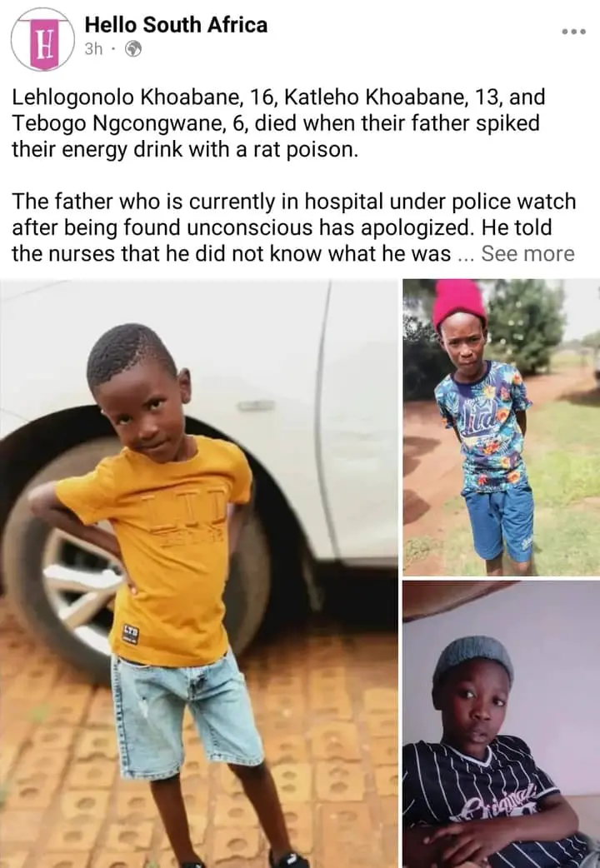The width and height of the screenshot is (600, 868).
Task: Expand post text with See more
Action: click(x=528, y=253)
